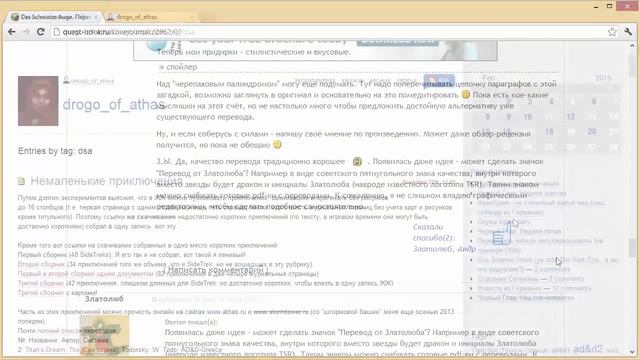Switch to the drogo_of_athas tab
This screenshot has height=360, width=640.
coord(136,17)
